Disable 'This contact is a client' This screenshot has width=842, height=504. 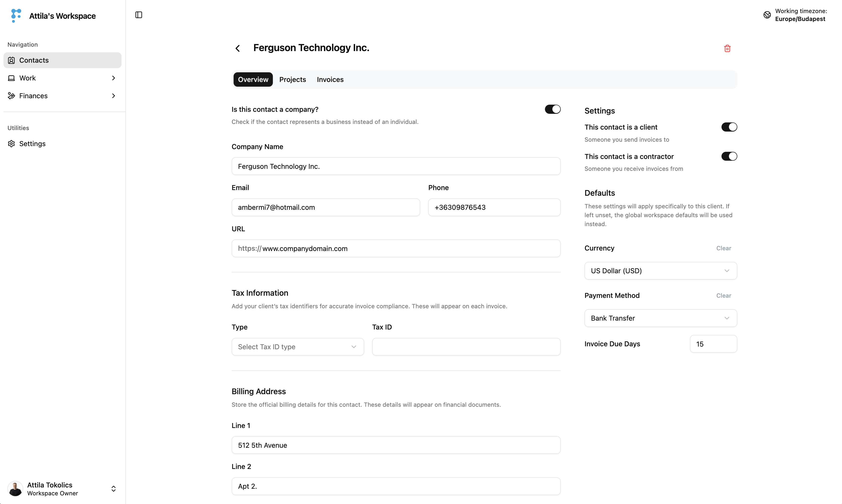729,127
